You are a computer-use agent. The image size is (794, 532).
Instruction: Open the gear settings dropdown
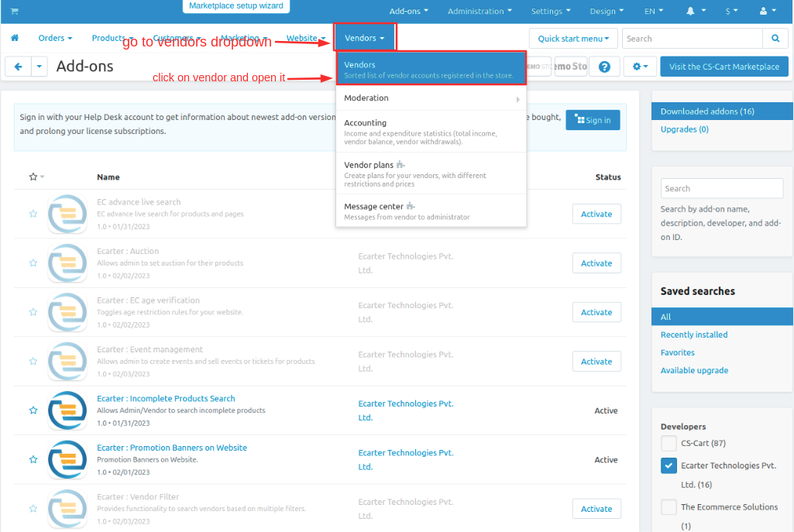coord(640,67)
